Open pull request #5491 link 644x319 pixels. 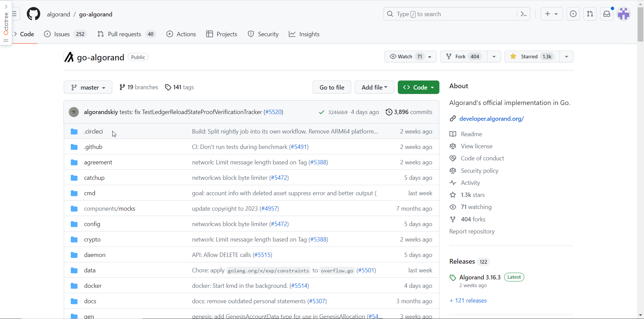299,147
